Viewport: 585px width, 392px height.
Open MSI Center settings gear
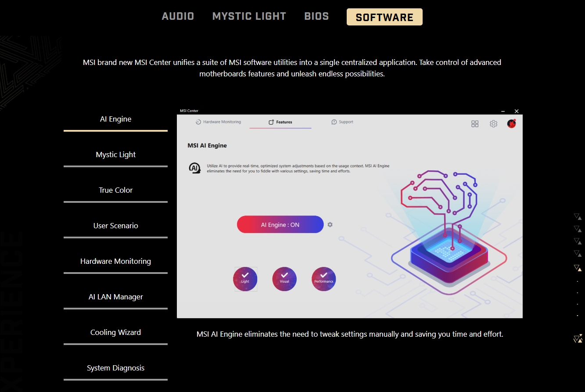[x=493, y=124]
